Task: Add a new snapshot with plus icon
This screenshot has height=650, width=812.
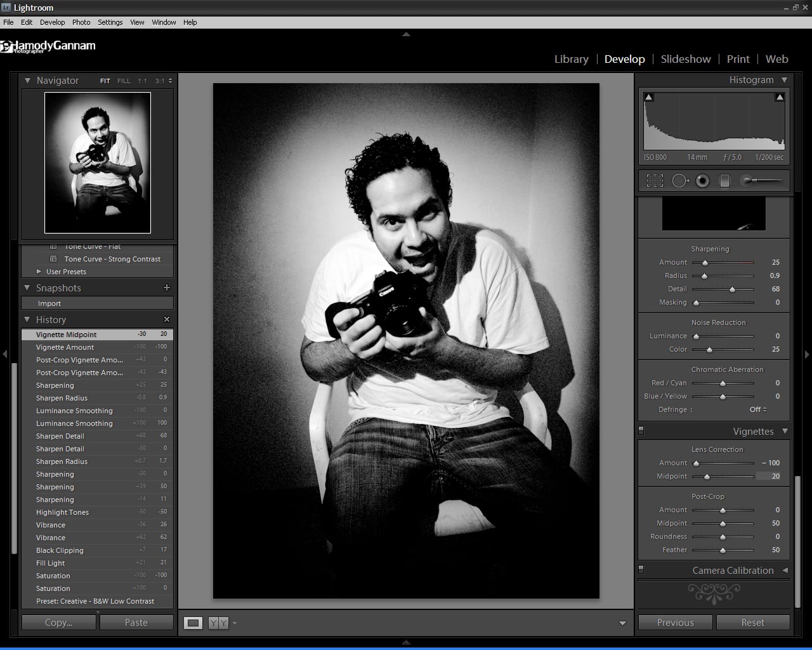Action: click(167, 288)
